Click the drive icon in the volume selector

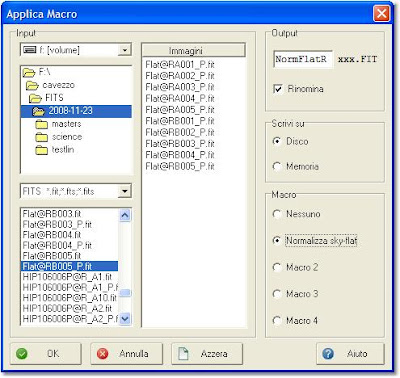(30, 50)
